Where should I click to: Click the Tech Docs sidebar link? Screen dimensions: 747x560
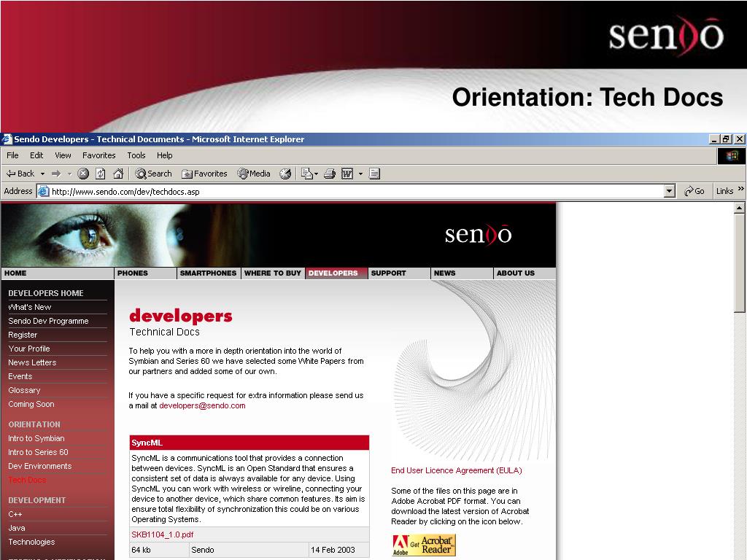click(x=27, y=480)
